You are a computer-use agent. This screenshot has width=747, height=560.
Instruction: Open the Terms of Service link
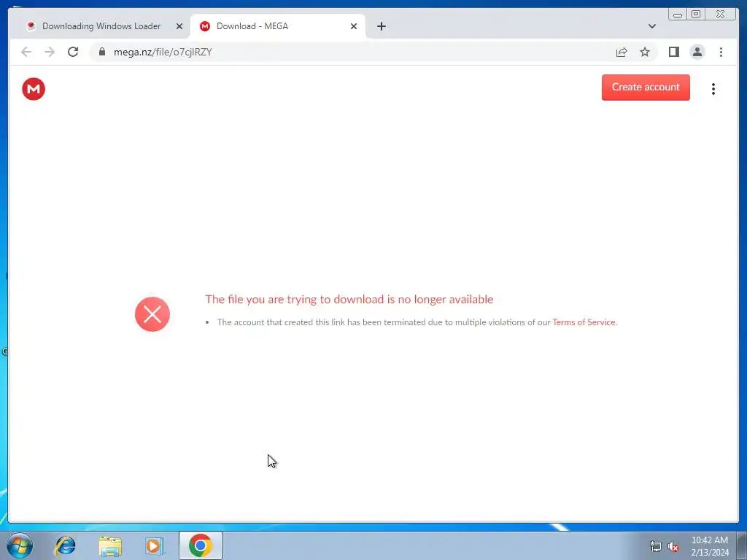[584, 322]
